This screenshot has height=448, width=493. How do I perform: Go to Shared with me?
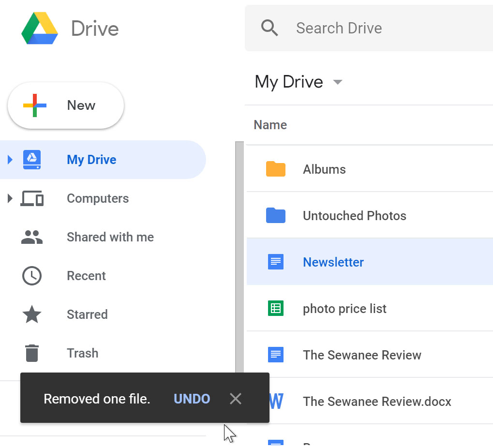(x=110, y=237)
